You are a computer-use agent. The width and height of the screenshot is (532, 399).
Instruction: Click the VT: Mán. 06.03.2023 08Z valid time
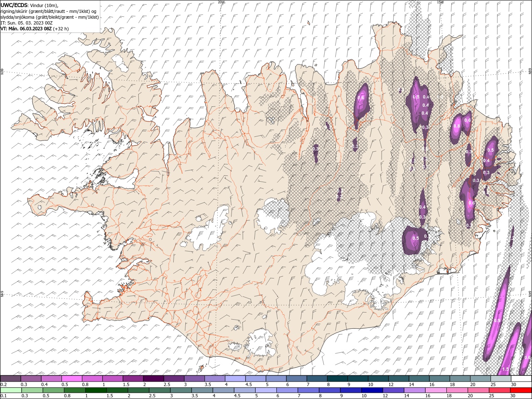pos(26,29)
